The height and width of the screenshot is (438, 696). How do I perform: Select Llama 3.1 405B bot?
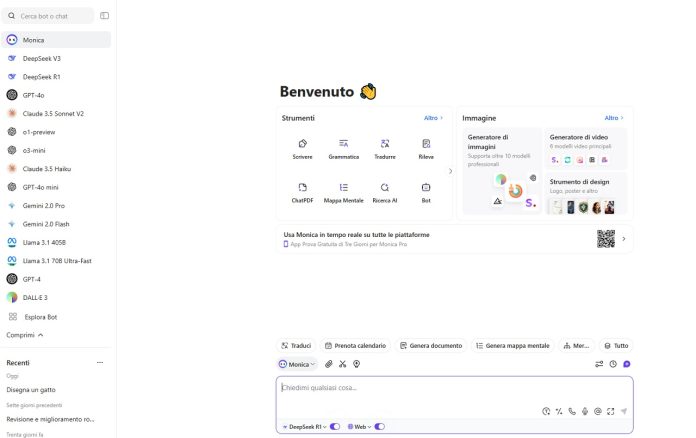[x=56, y=242]
